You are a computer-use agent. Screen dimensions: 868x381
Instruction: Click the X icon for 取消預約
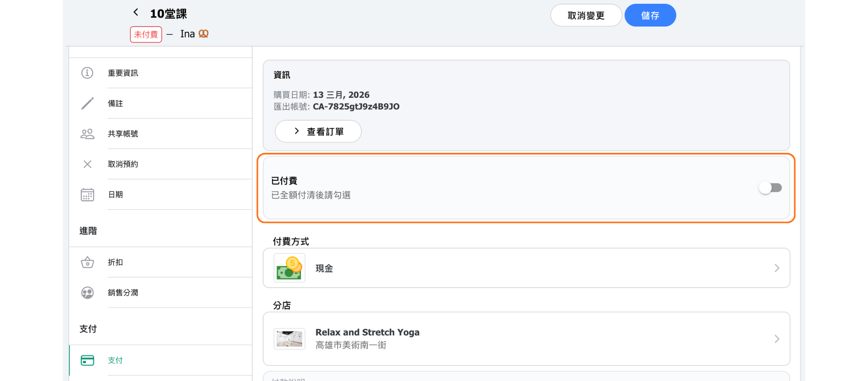coord(87,164)
